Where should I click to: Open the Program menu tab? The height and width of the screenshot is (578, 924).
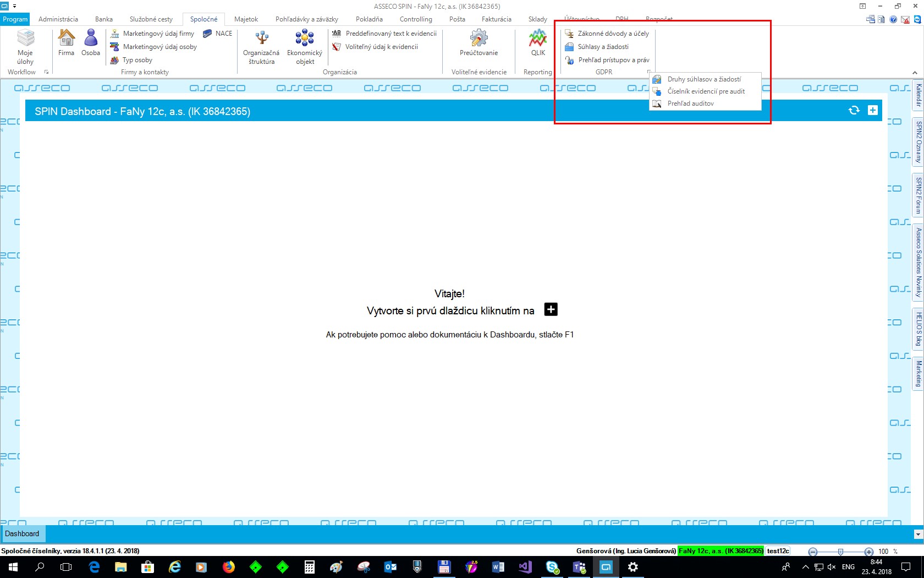coord(15,19)
